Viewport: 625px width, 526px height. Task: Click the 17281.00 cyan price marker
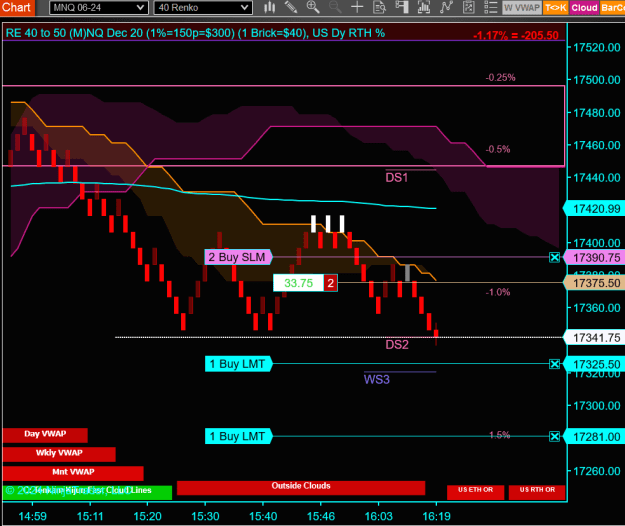pyautogui.click(x=594, y=437)
